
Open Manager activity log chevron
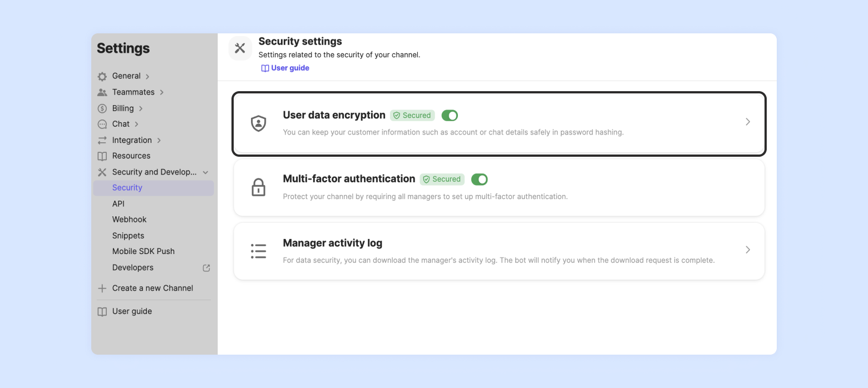coord(748,250)
